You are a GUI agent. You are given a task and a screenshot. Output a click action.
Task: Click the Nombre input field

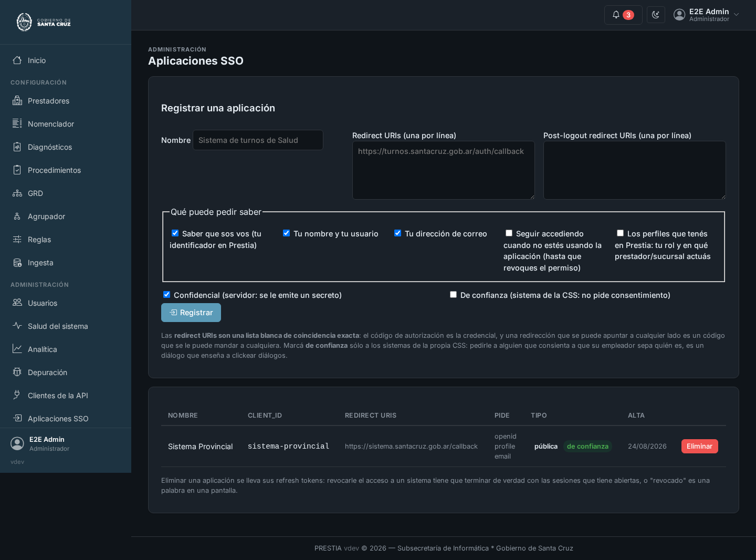(x=258, y=140)
